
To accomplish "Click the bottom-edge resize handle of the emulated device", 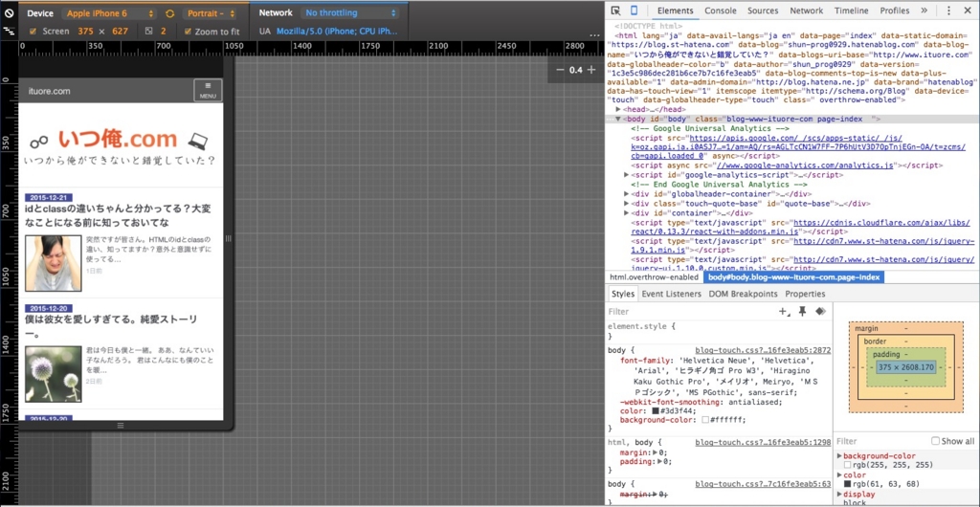I will 121,425.
